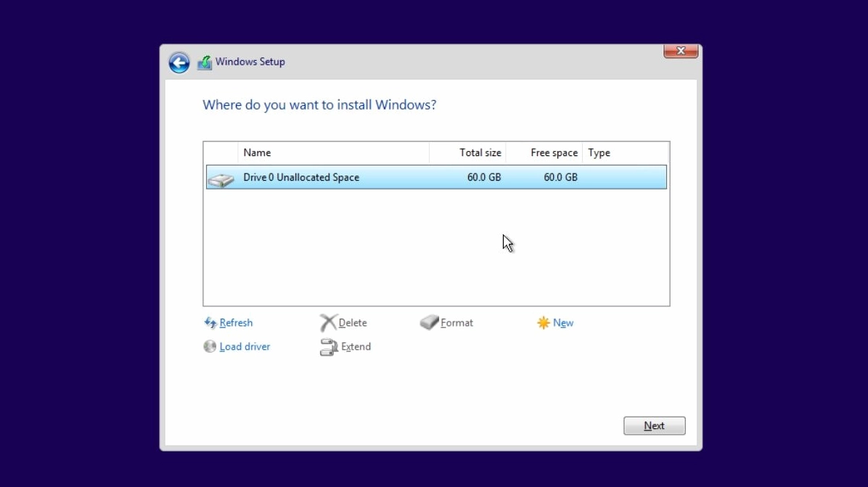This screenshot has height=487, width=868.
Task: Open the Refresh link text
Action: point(236,323)
